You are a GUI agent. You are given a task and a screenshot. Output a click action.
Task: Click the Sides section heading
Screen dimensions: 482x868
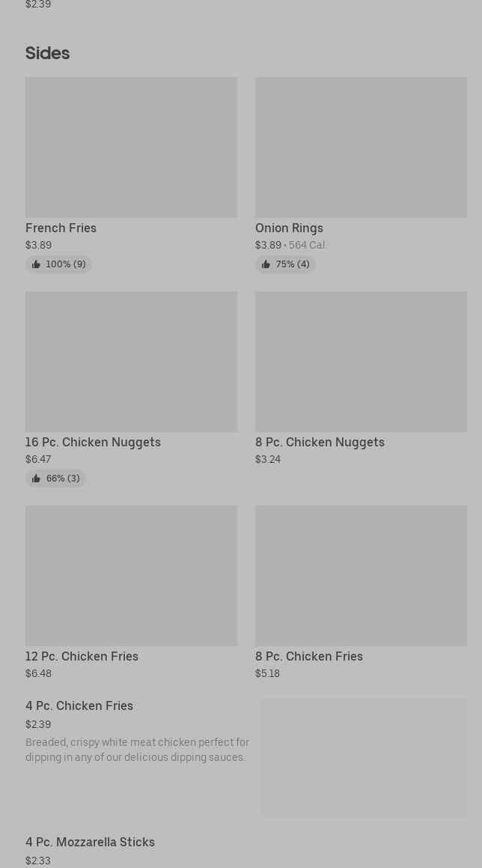point(47,53)
